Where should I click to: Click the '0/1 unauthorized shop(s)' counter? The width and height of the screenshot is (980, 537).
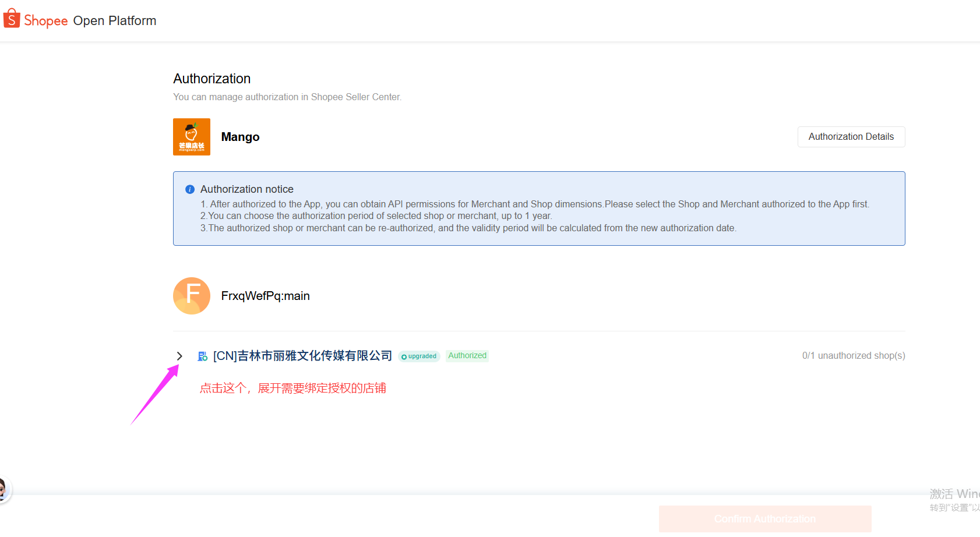point(853,356)
